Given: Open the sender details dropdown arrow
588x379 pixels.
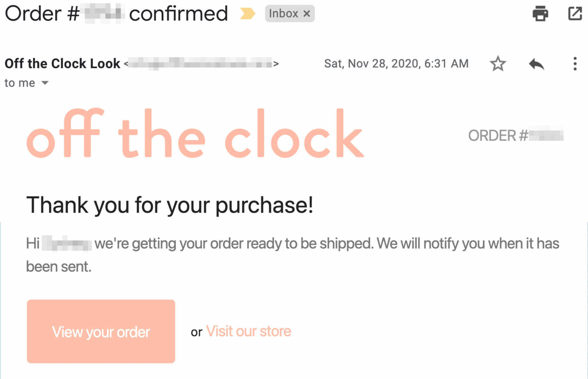Looking at the screenshot, I should click(x=44, y=83).
